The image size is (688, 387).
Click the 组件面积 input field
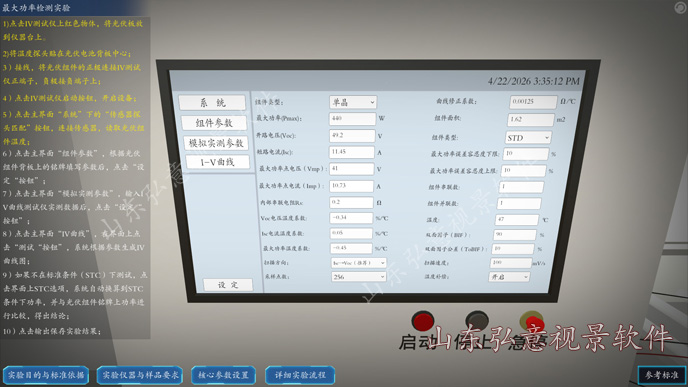point(531,119)
